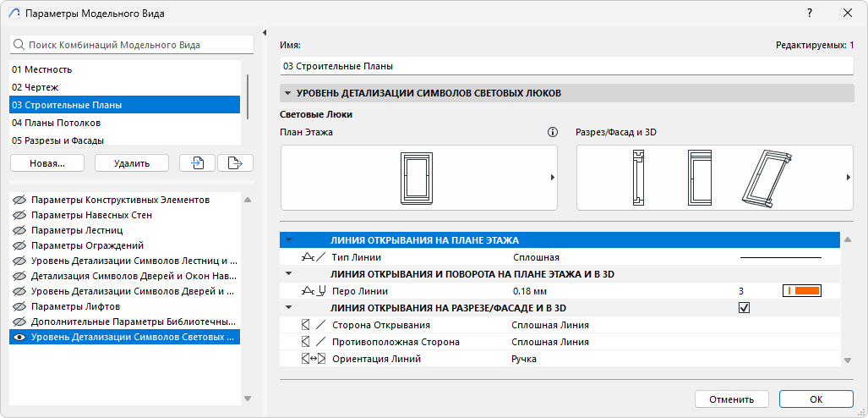Click the crossed eye beside Дополнительные Параметры Библиотечных

pos(20,322)
